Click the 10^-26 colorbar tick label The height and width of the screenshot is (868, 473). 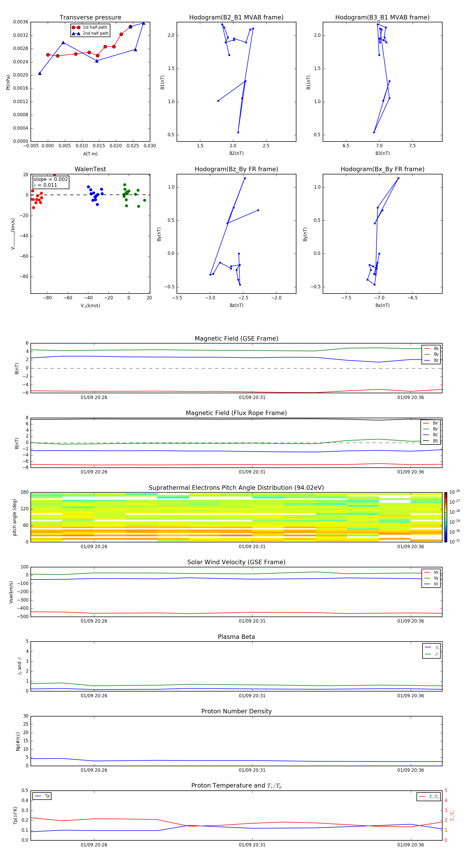tap(455, 492)
